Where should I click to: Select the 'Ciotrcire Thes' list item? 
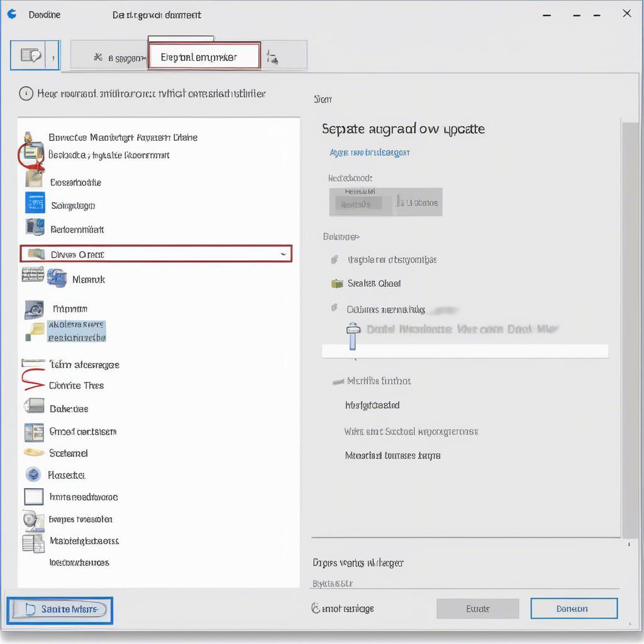(x=76, y=386)
